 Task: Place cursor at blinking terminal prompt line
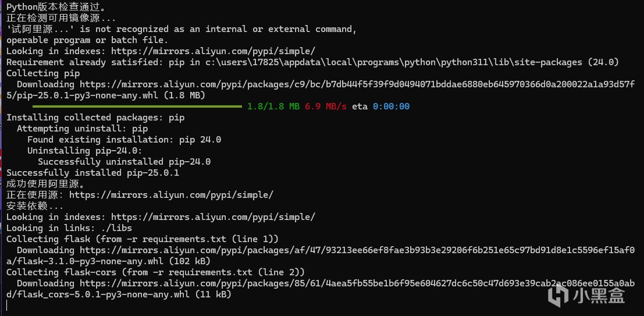(x=7, y=305)
